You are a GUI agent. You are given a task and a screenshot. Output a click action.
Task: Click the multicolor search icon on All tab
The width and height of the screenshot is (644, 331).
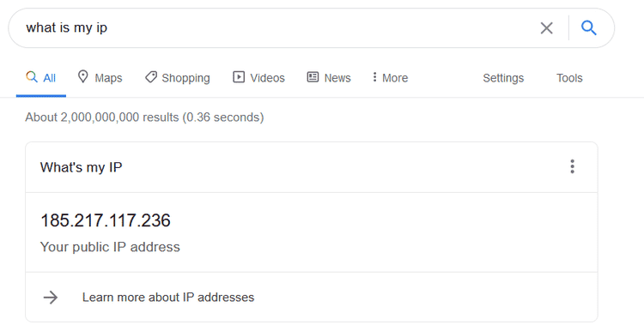(32, 76)
